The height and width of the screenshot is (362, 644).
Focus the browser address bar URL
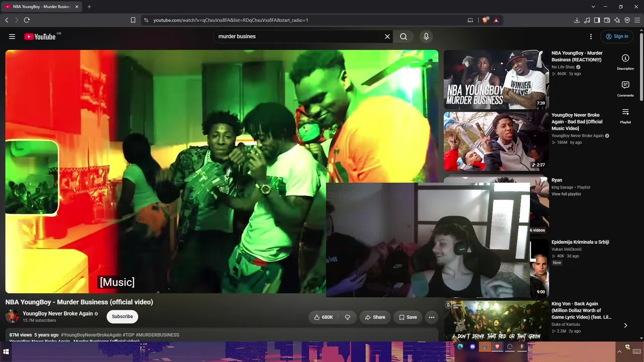tap(230, 20)
